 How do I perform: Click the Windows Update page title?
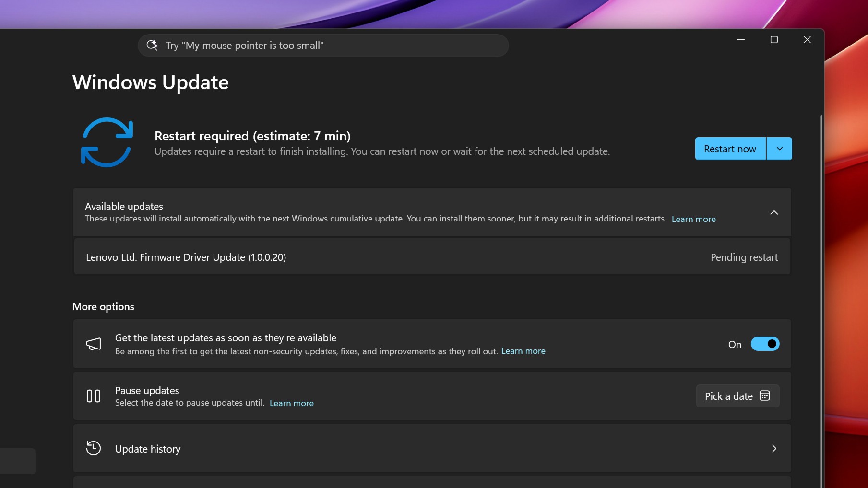(151, 82)
